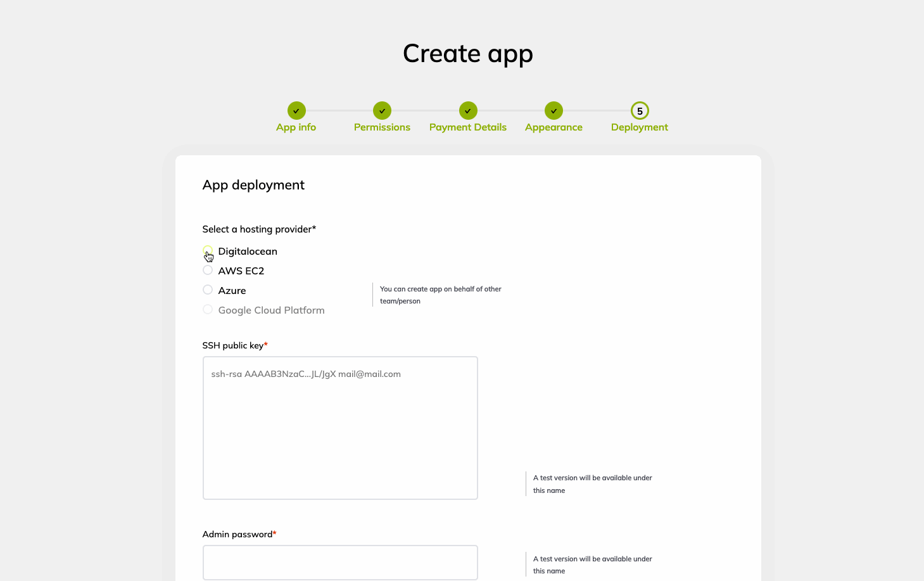The height and width of the screenshot is (581, 924).
Task: Click the Google Cloud Platform label text
Action: 271,310
